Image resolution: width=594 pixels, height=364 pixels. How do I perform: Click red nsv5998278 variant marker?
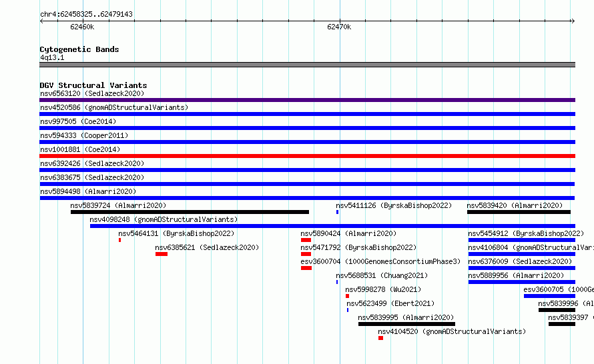(x=347, y=296)
